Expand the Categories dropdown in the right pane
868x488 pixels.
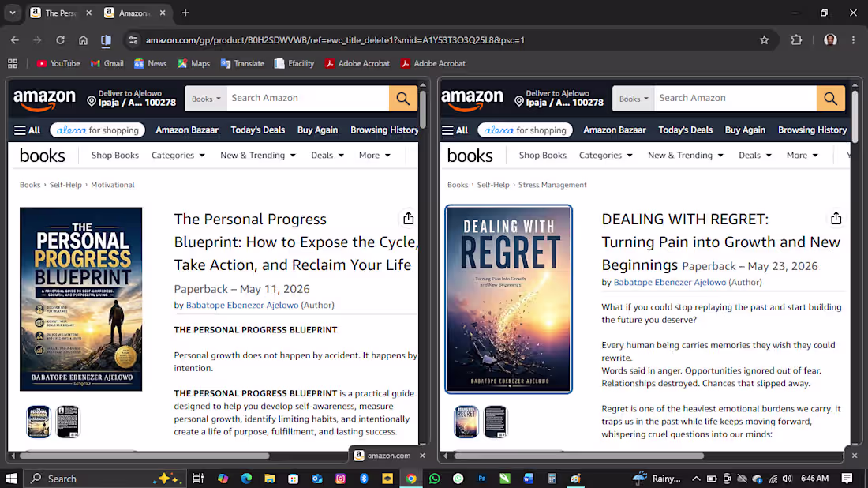pos(605,155)
